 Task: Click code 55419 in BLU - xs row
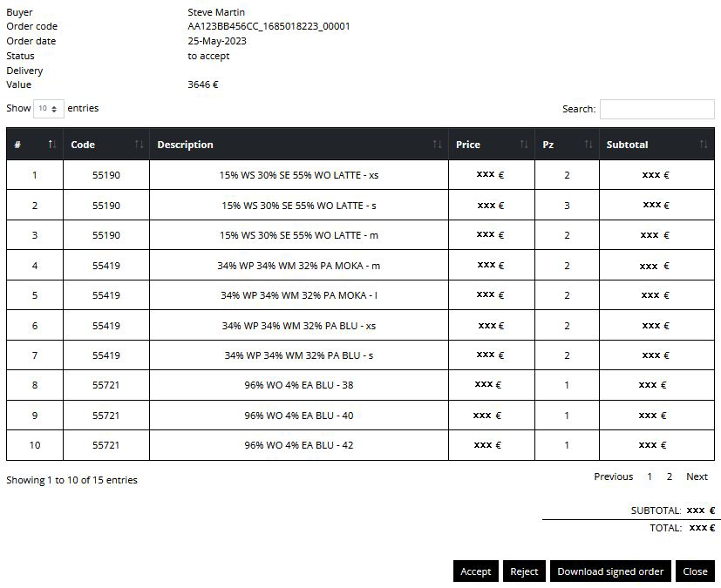click(x=106, y=326)
